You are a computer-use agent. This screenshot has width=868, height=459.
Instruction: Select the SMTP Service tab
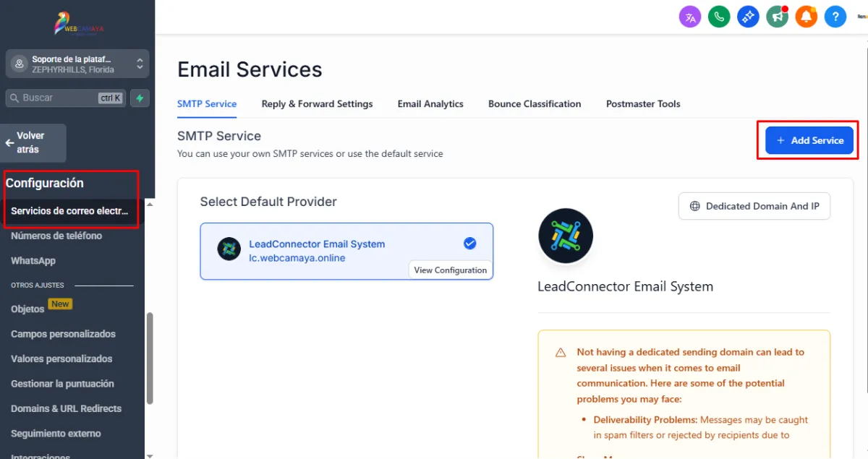pos(207,104)
